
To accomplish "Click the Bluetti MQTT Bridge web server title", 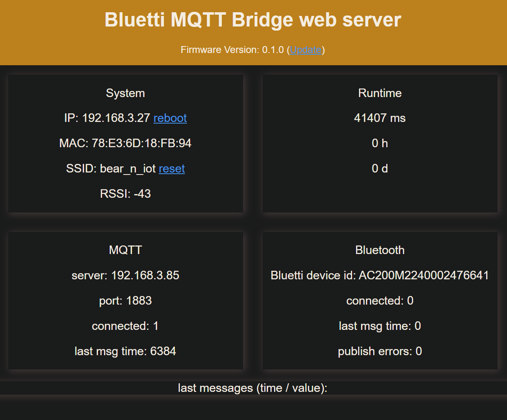I will tap(253, 19).
